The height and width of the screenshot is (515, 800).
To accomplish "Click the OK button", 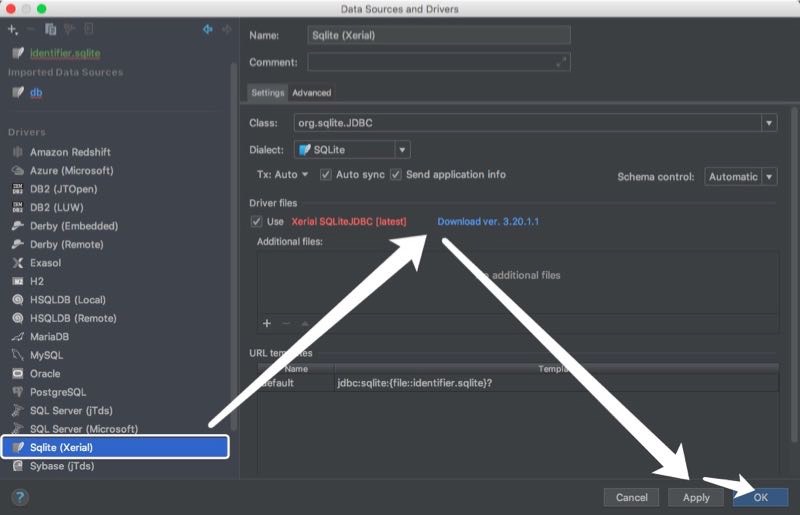I will (760, 497).
